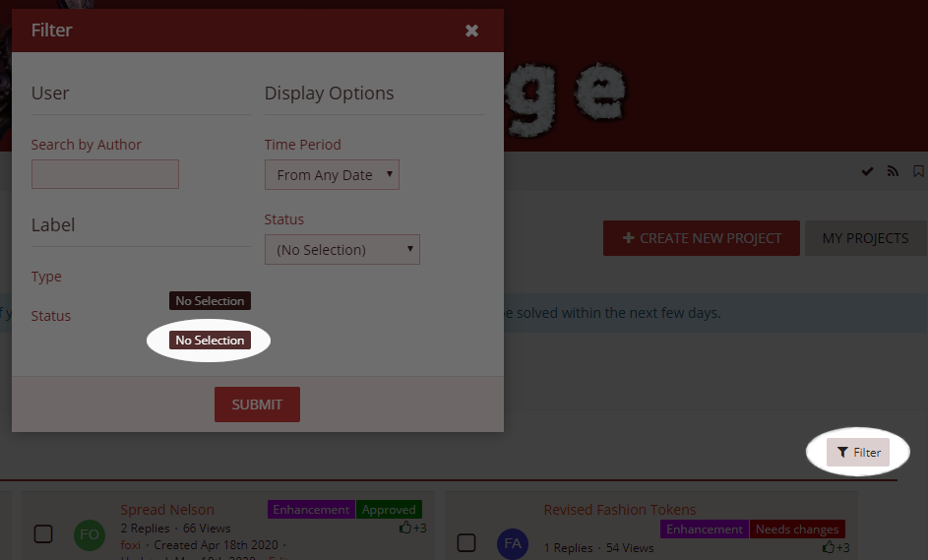Tick the Spread Nelson checkbox
This screenshot has height=560, width=928.
(43, 534)
